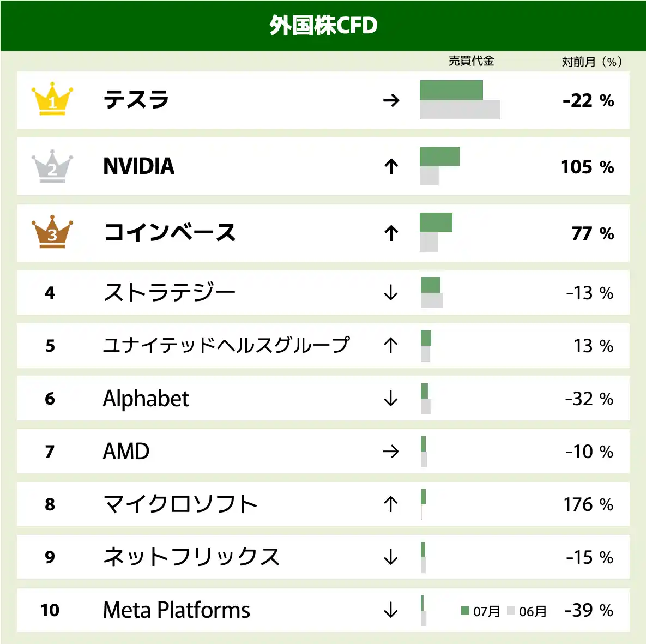Click the gray 06月 legend swatch
This screenshot has width=646, height=644.
511,611
